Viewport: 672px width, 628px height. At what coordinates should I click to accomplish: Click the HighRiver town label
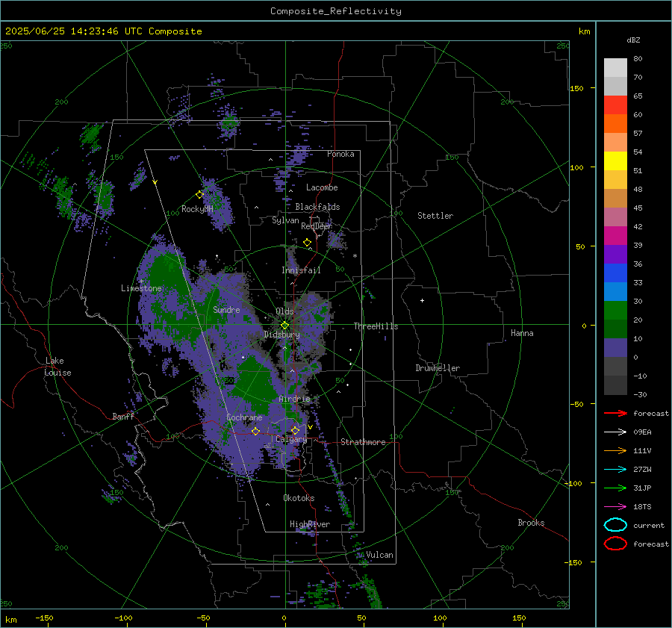(x=310, y=524)
